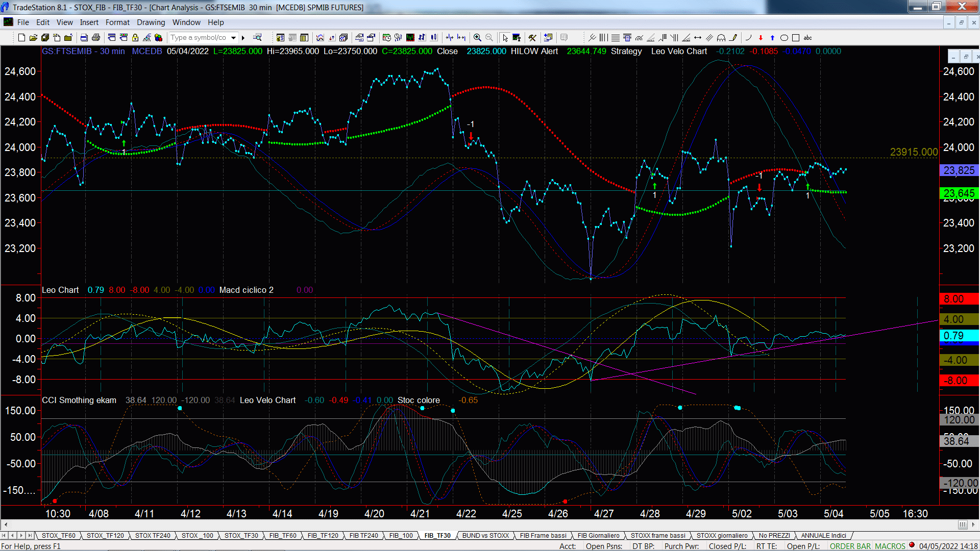The width and height of the screenshot is (980, 551).
Task: Click the Open folder toolbar icon
Action: coord(33,38)
